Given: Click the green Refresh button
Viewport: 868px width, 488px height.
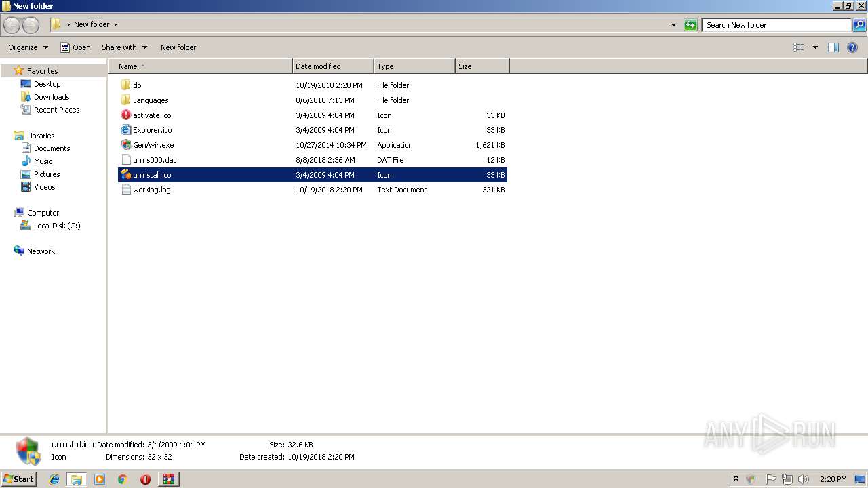Looking at the screenshot, I should (690, 25).
